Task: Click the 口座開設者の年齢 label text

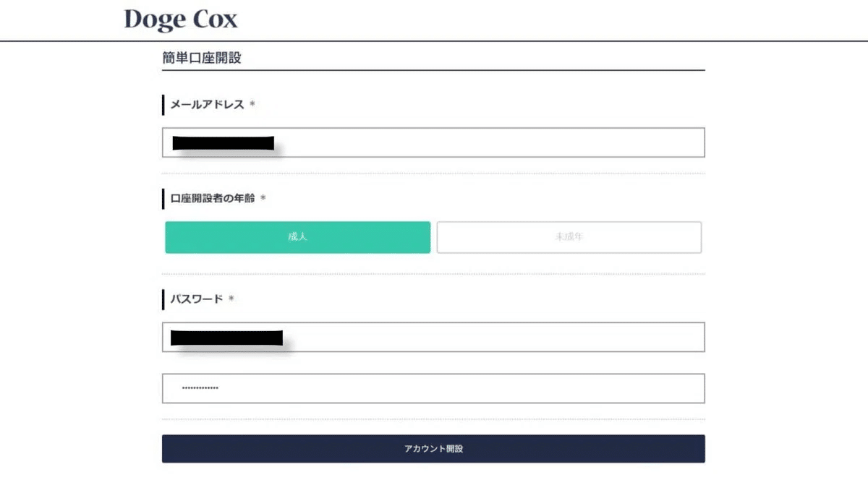Action: (x=212, y=198)
